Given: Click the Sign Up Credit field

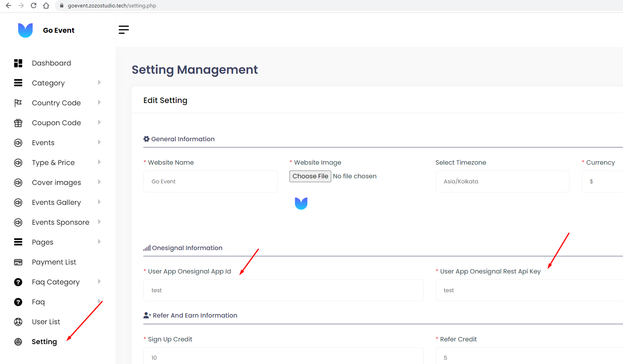Looking at the screenshot, I should [x=283, y=357].
